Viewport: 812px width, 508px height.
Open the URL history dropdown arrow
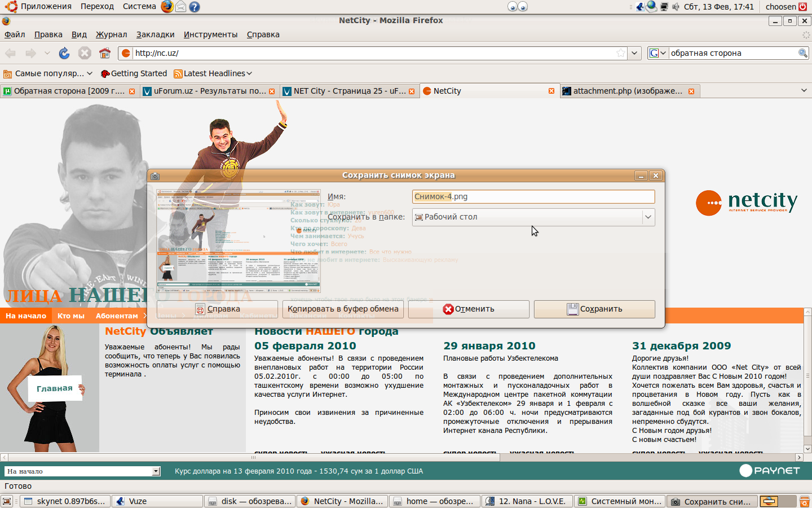coord(635,53)
